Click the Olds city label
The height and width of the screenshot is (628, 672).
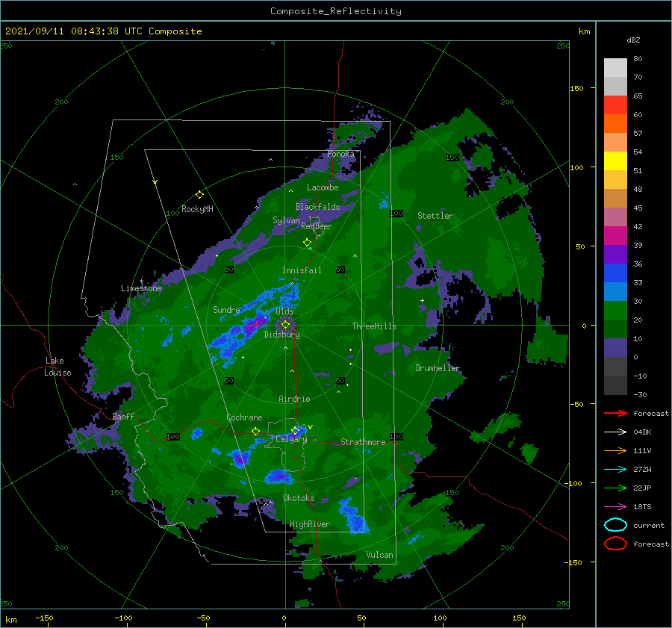284,311
